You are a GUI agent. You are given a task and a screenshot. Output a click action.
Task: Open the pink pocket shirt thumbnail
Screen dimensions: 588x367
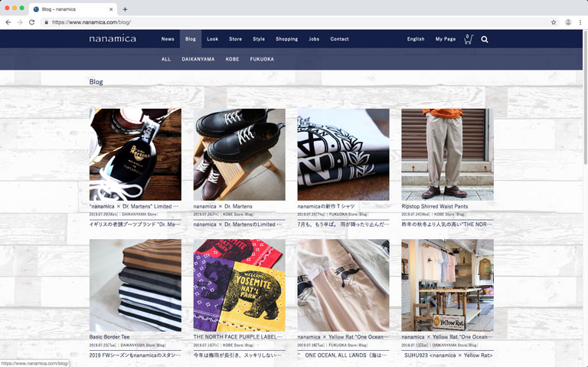point(343,285)
